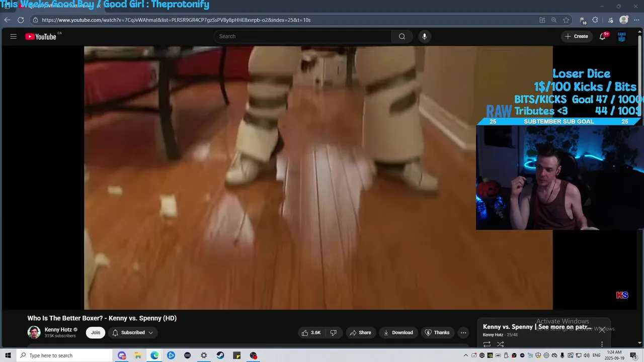Close the playlist panel with X
The image size is (644, 362).
[602, 330]
